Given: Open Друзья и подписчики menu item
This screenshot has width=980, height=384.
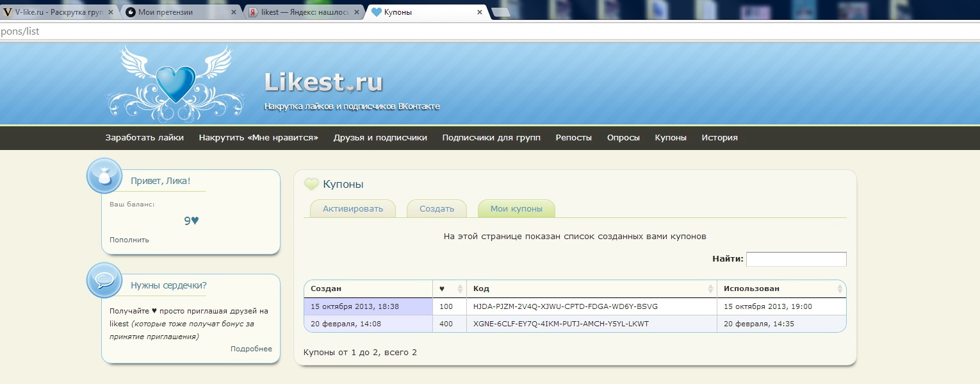Looking at the screenshot, I should pyautogui.click(x=380, y=137).
